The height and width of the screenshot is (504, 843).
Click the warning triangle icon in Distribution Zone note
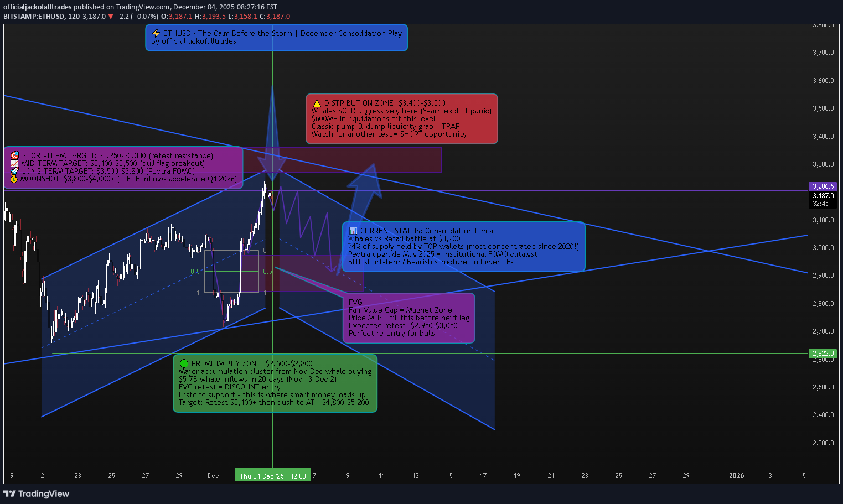(317, 103)
